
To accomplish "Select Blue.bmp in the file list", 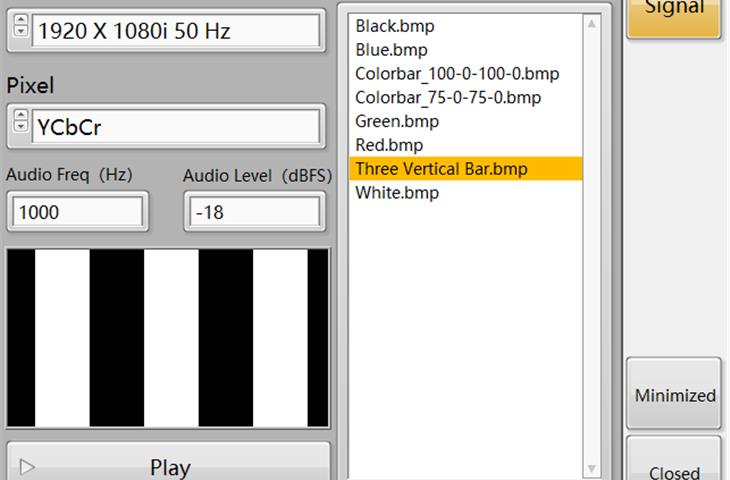I will point(391,50).
